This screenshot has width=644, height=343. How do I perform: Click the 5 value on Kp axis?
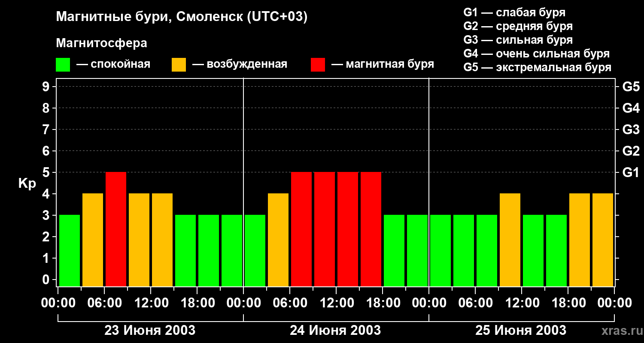tap(47, 172)
